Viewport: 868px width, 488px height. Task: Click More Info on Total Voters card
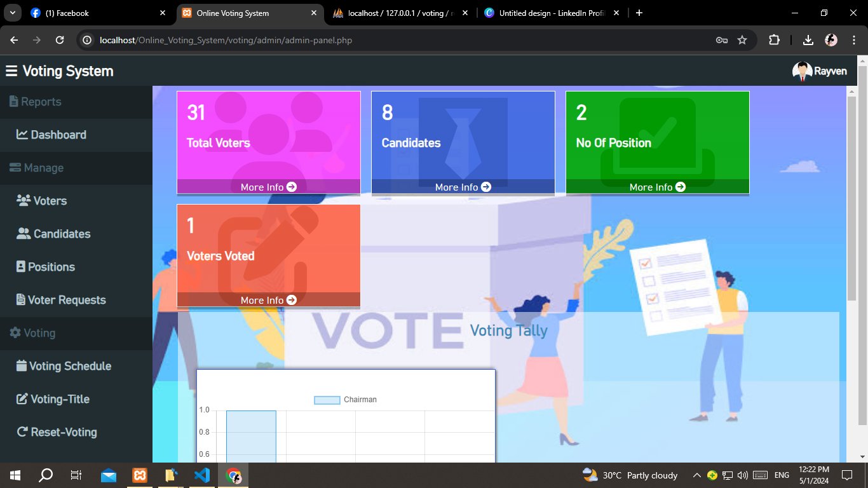(x=268, y=187)
